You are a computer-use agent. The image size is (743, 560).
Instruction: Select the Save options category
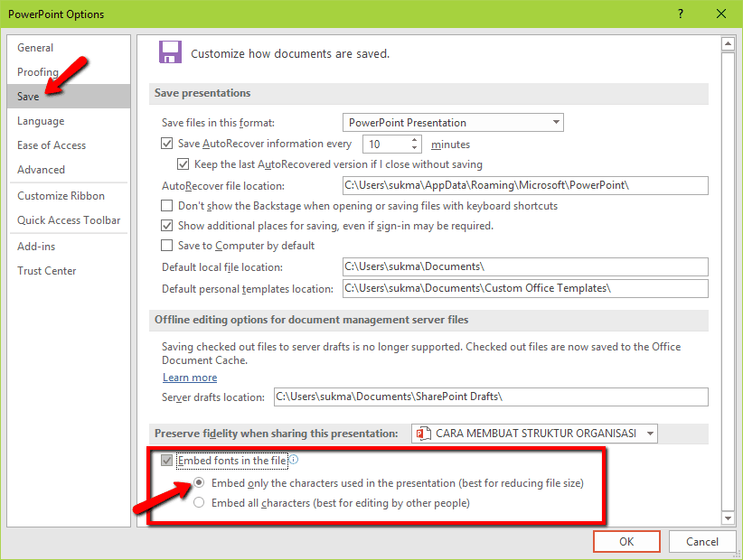click(x=69, y=96)
